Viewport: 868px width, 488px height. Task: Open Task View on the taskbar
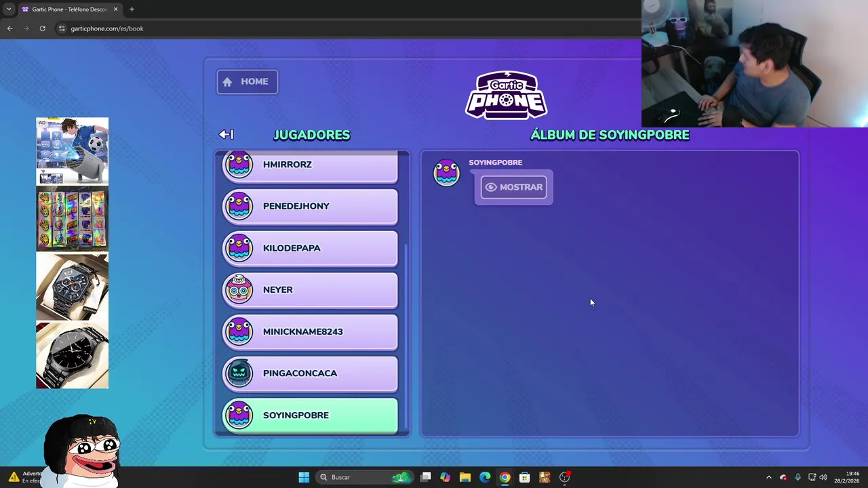[425, 477]
